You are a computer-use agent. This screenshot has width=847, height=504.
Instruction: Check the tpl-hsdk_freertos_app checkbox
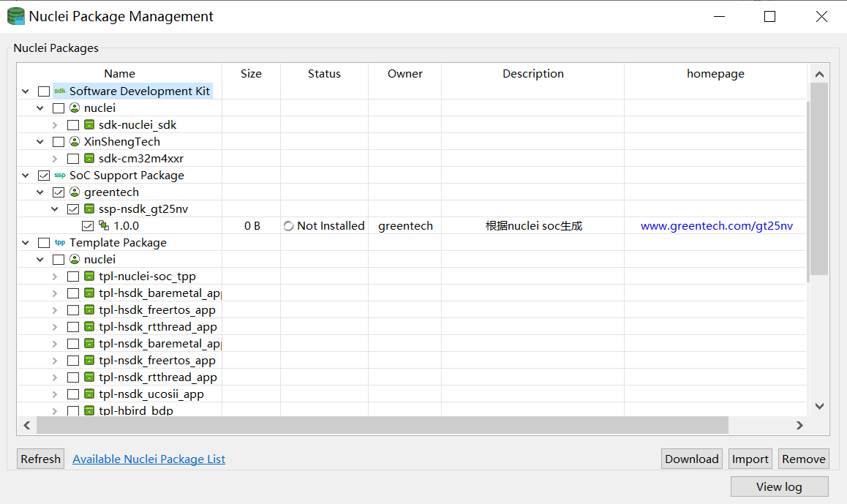click(73, 310)
